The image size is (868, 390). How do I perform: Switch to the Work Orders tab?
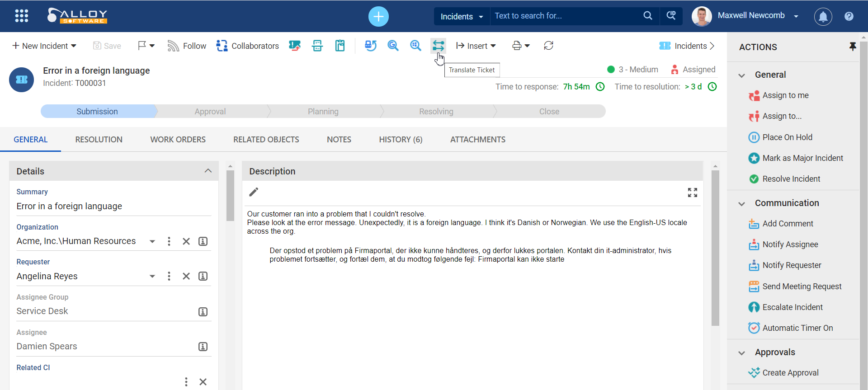(178, 140)
